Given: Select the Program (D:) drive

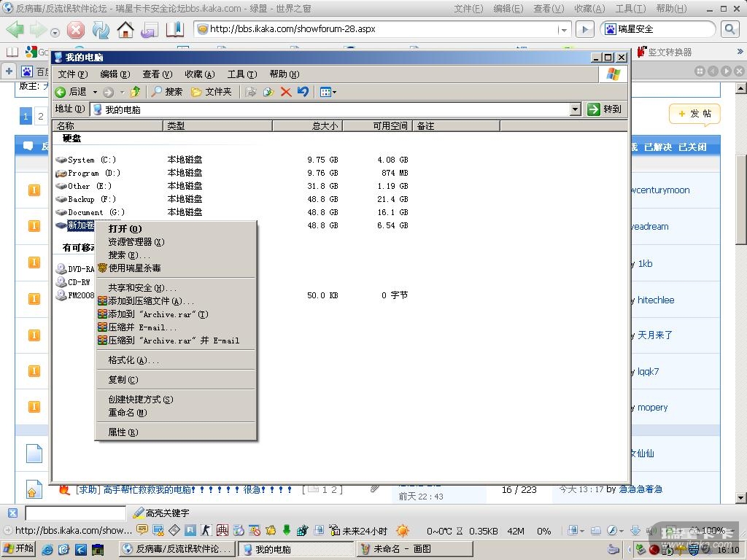Looking at the screenshot, I should (x=88, y=173).
